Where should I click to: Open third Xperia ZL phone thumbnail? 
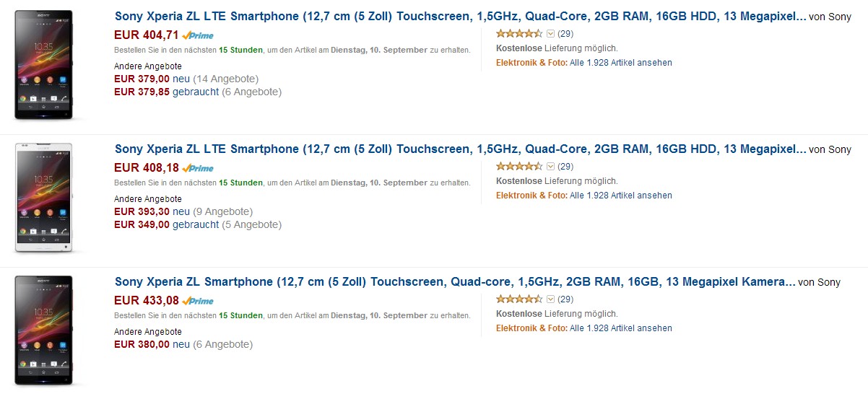[x=43, y=330]
